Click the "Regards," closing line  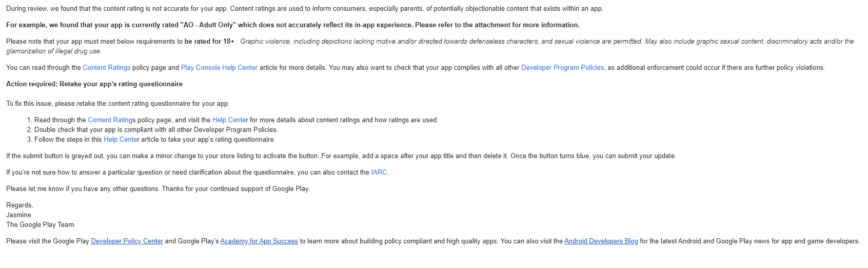pos(19,205)
